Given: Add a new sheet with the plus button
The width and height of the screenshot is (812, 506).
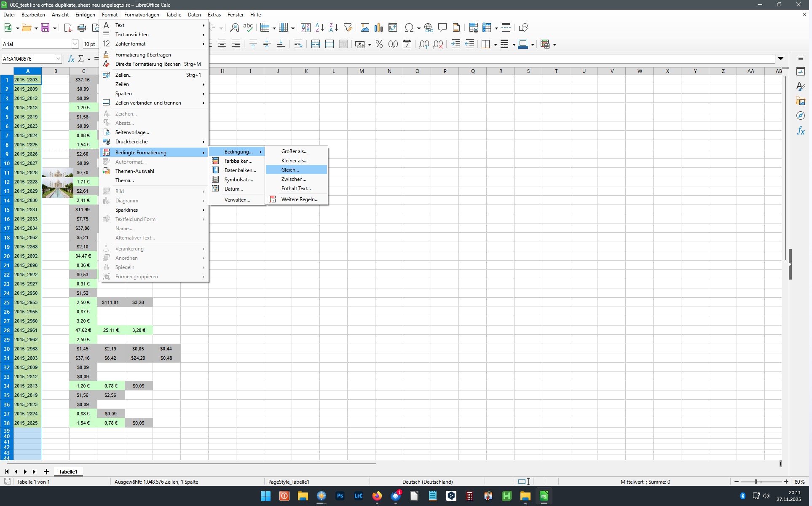Looking at the screenshot, I should [46, 471].
